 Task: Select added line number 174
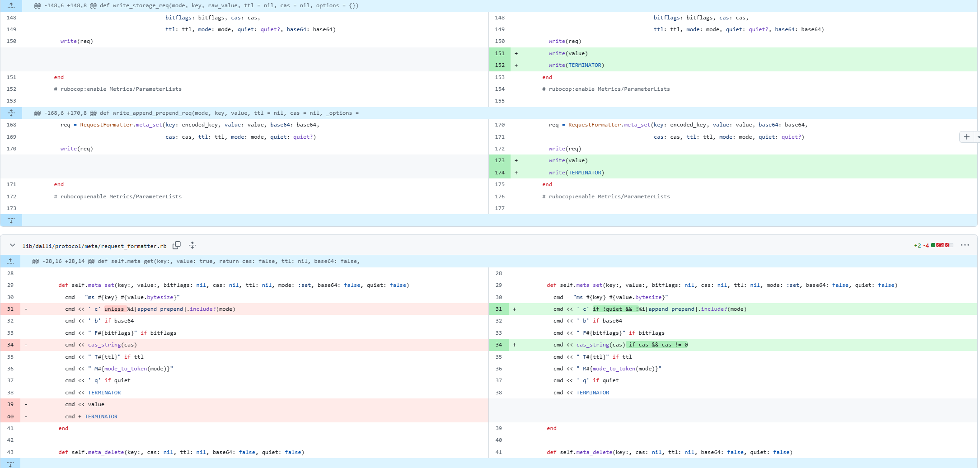point(500,173)
